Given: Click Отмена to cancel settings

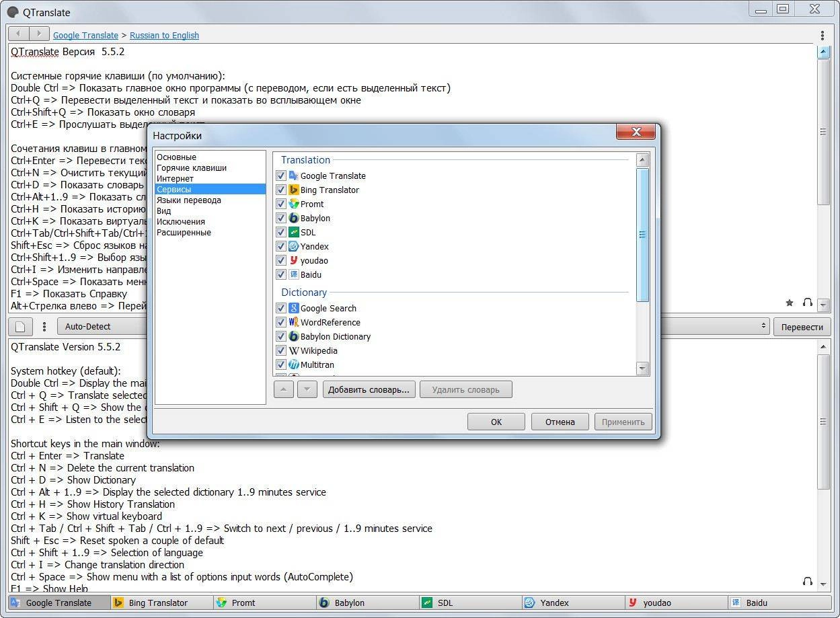Looking at the screenshot, I should [560, 422].
